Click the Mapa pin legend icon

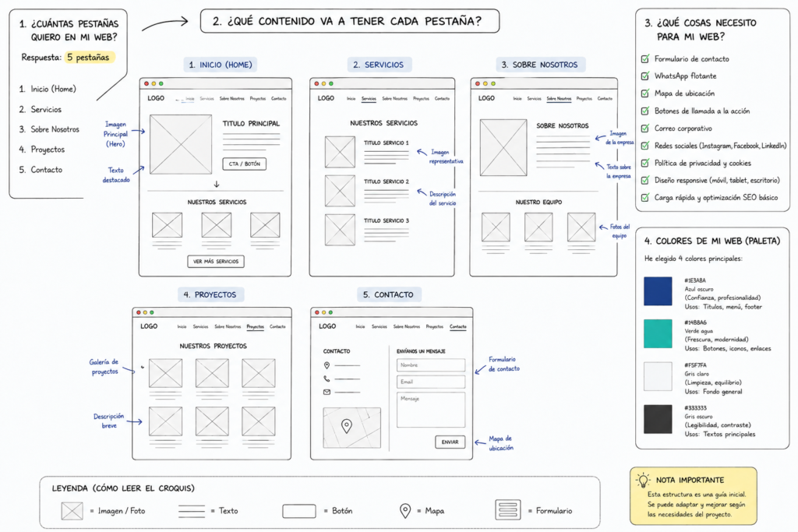click(405, 511)
